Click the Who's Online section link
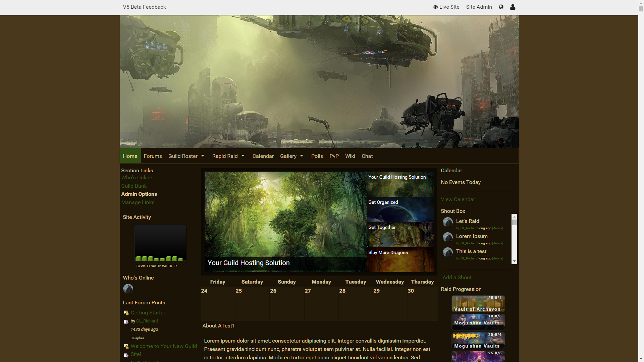 point(137,177)
